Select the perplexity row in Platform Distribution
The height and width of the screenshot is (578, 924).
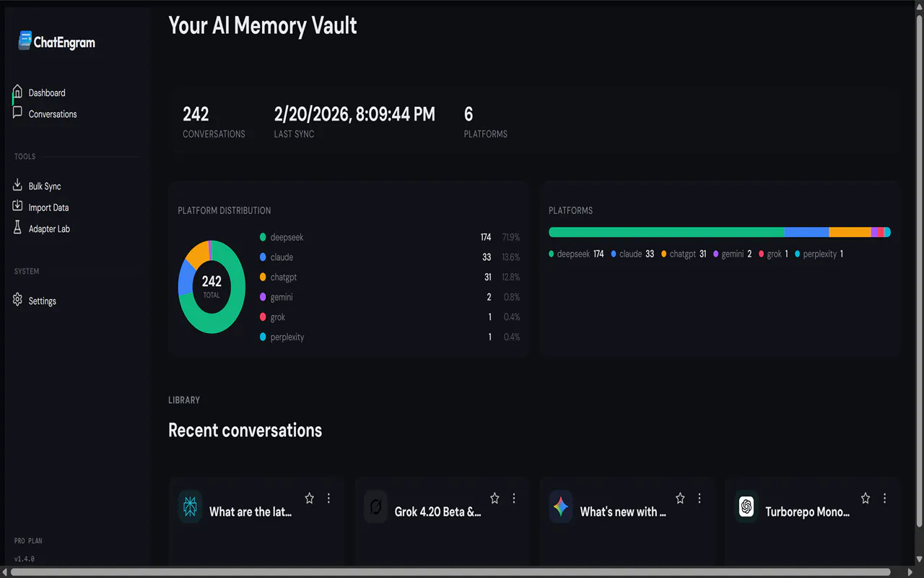click(390, 337)
